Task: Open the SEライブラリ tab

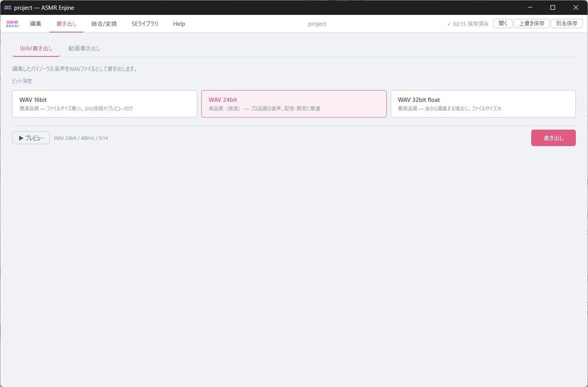Action: point(145,24)
